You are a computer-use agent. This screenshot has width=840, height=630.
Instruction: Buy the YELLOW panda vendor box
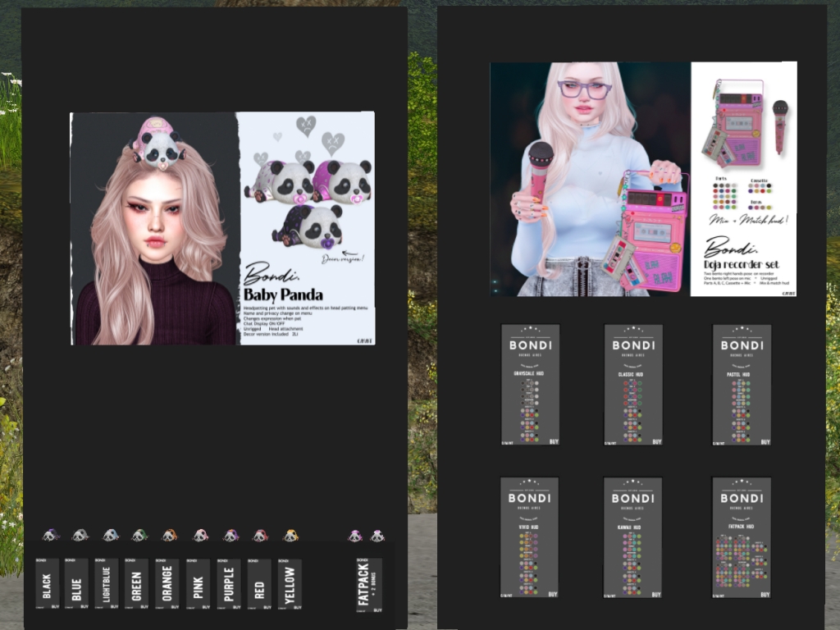290,583
